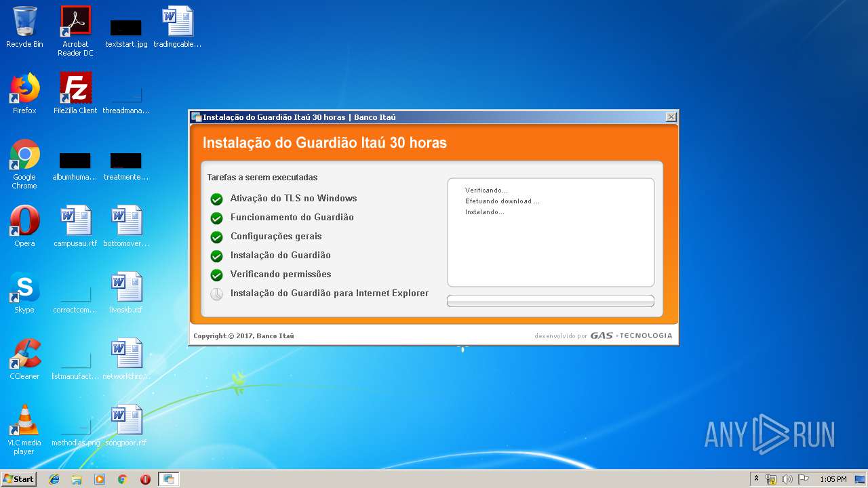Select the threadmana... desktop file
The height and width of the screenshot is (488, 868).
[126, 100]
